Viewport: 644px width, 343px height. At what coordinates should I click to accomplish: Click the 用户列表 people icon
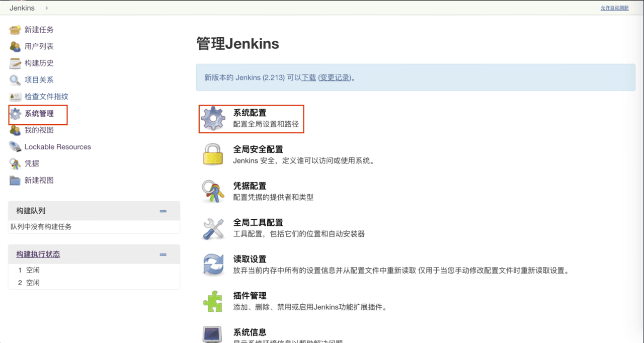pos(15,46)
